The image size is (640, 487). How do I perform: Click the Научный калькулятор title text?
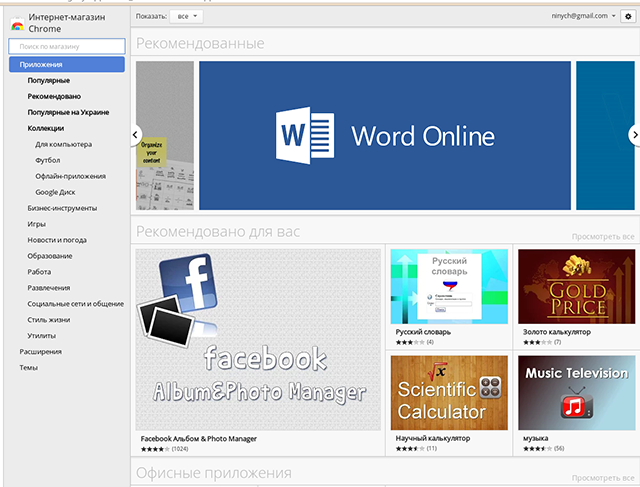[433, 438]
